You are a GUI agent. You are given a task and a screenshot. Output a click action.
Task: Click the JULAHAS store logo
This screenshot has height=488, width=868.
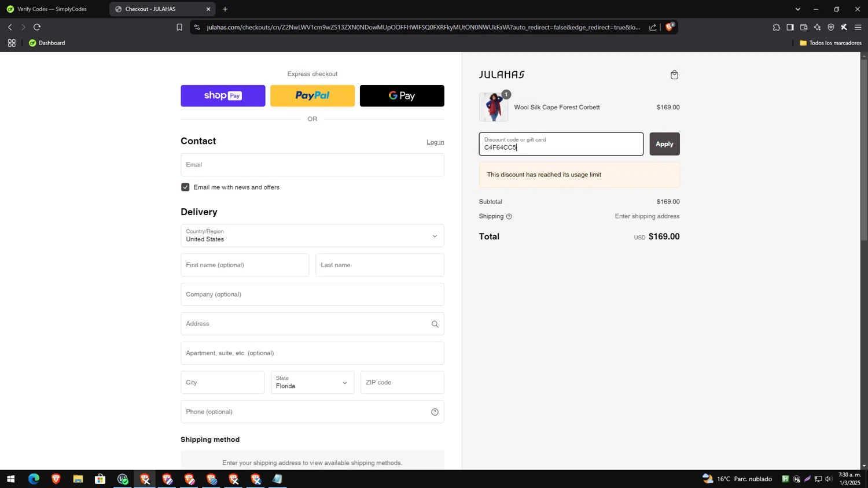pos(502,75)
